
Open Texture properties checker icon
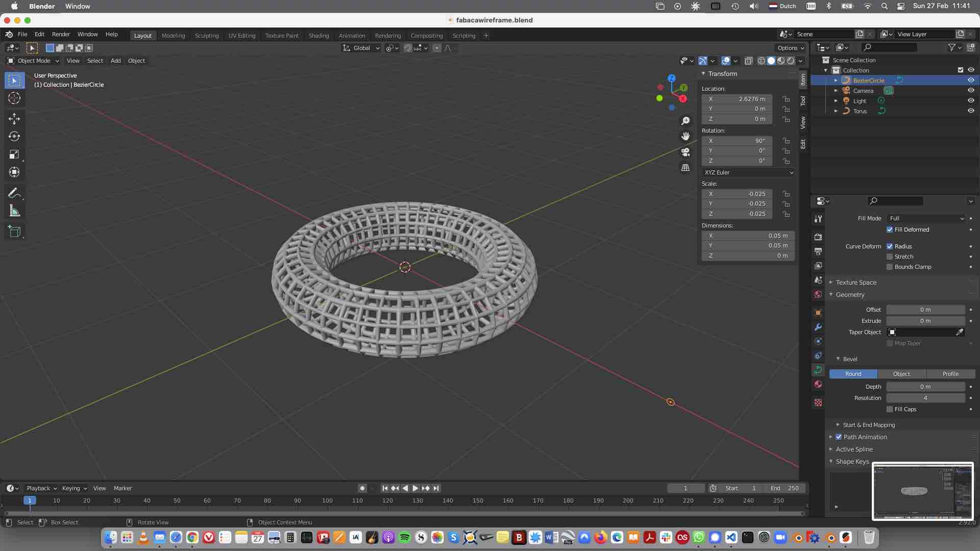[x=818, y=403]
